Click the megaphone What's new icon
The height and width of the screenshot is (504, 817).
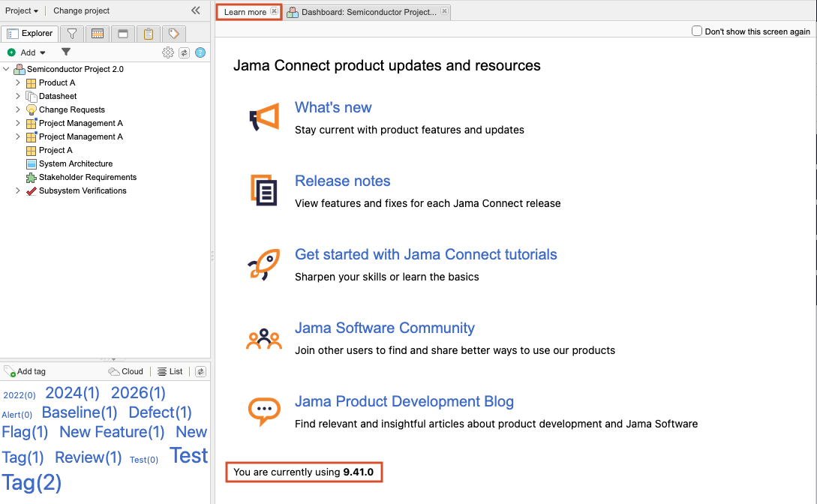point(265,117)
